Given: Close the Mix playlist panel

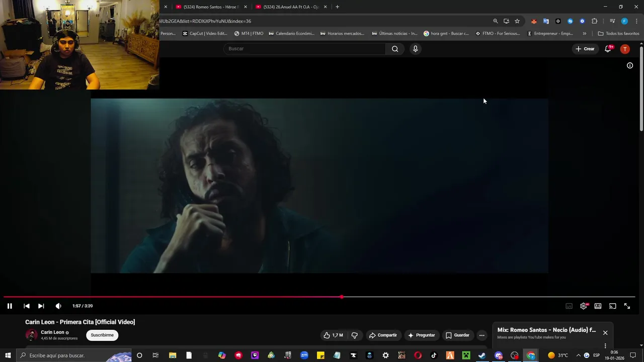Looking at the screenshot, I should (x=605, y=333).
